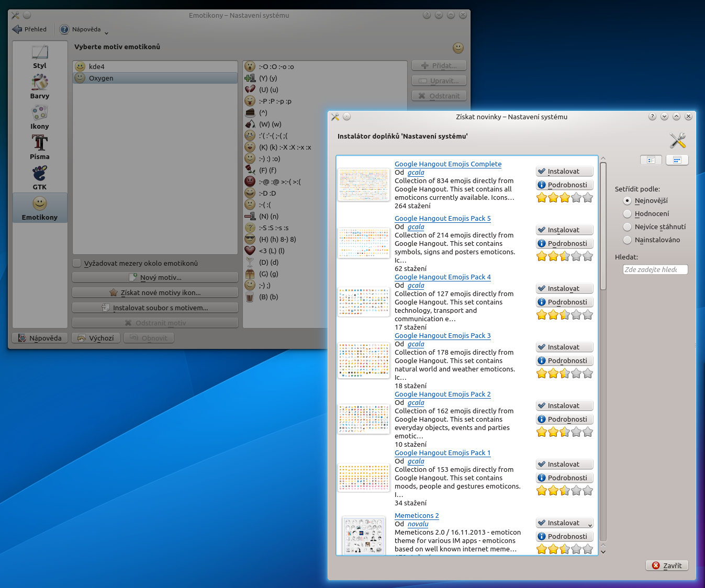Click the red heart <3 emoticon
This screenshot has height=588, width=705.
(x=250, y=251)
